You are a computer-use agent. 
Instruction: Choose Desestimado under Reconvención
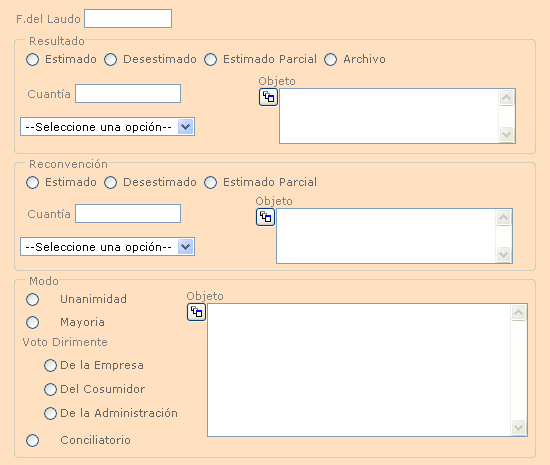point(110,182)
